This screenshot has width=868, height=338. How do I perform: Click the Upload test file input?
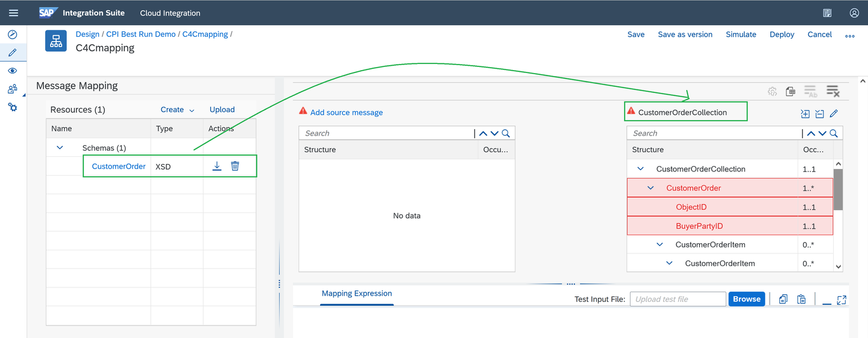pyautogui.click(x=678, y=299)
